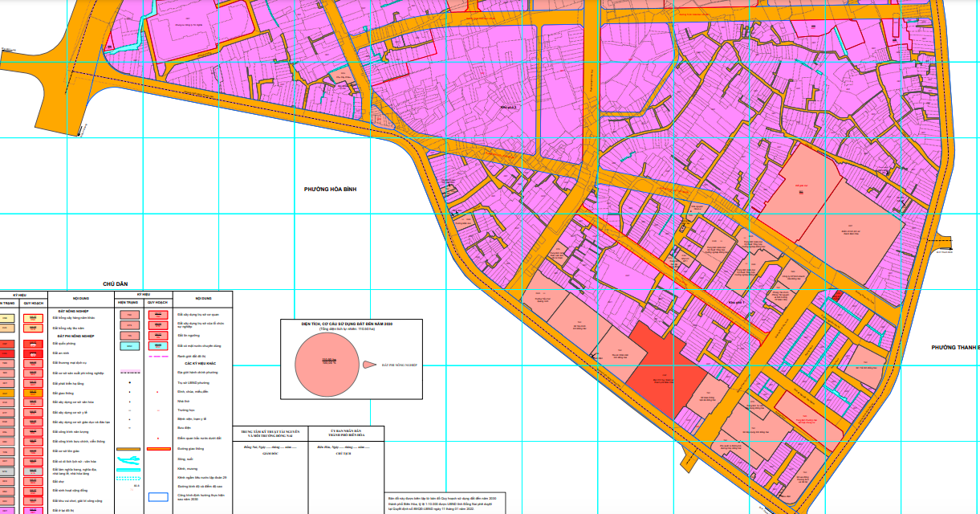Click the dotted cyan underground canal symbol
This screenshot has width=980, height=514.
[128, 478]
